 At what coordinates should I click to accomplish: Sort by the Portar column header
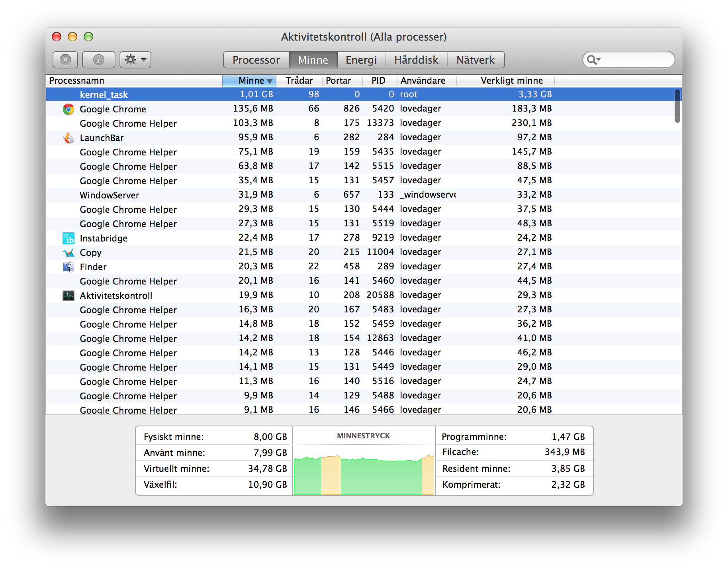(x=342, y=80)
